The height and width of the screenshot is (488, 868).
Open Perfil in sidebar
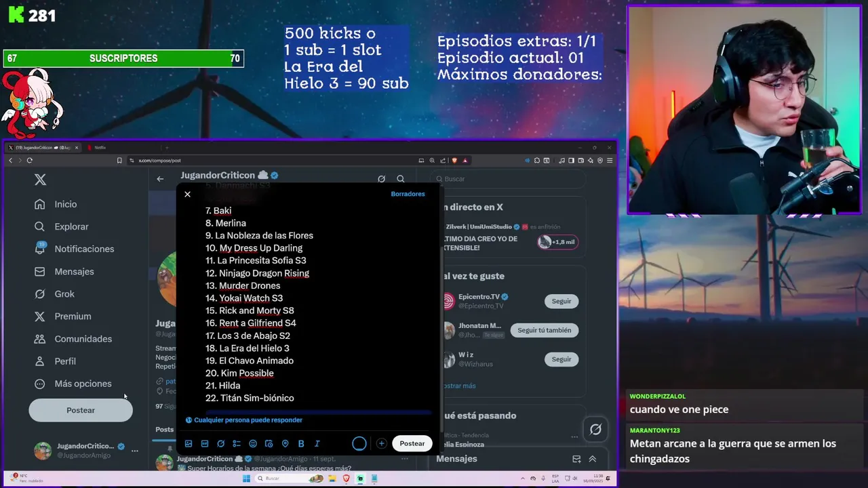(56, 361)
